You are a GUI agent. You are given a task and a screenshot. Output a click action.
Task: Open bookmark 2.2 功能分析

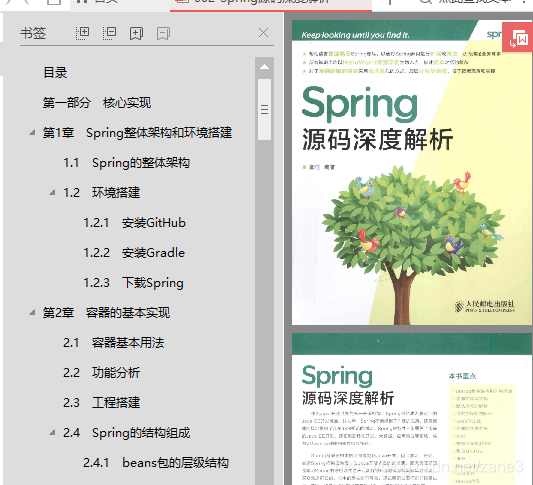pyautogui.click(x=102, y=373)
